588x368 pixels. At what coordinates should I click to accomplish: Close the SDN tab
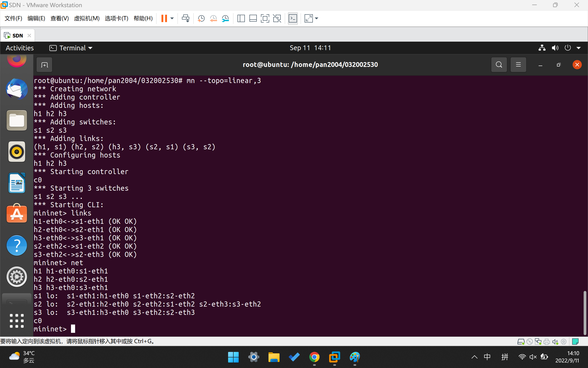pyautogui.click(x=29, y=35)
